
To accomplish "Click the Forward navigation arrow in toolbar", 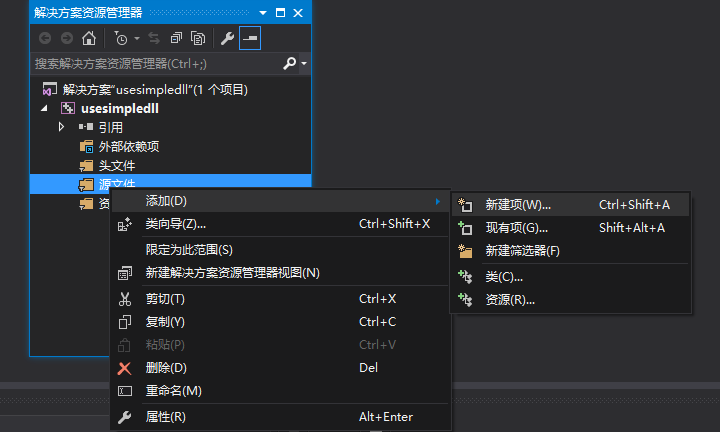I will click(x=67, y=38).
